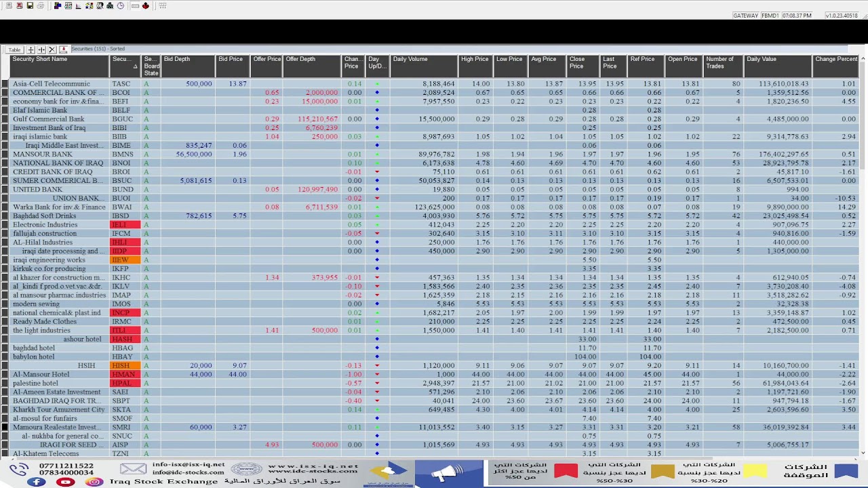Click the yellow swatch in the banner legend
The image size is (868, 488).
[x=755, y=470]
